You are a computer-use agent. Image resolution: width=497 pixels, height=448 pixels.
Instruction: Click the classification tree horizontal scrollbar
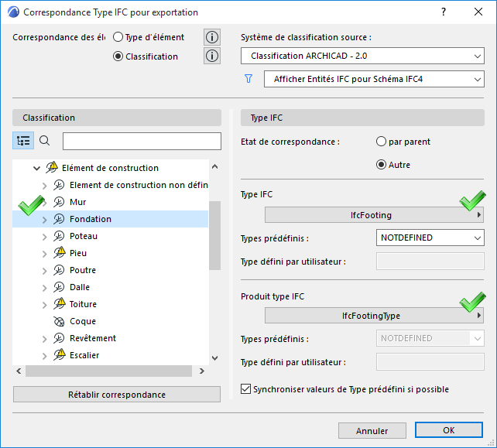click(x=108, y=371)
